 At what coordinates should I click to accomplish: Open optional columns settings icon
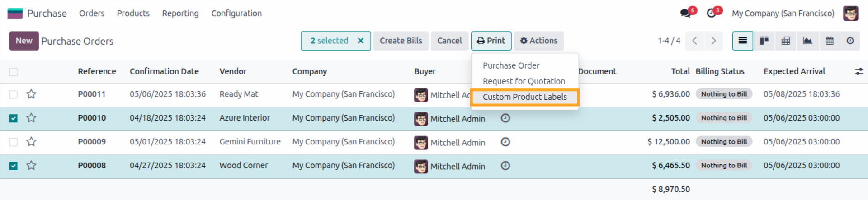click(x=859, y=71)
